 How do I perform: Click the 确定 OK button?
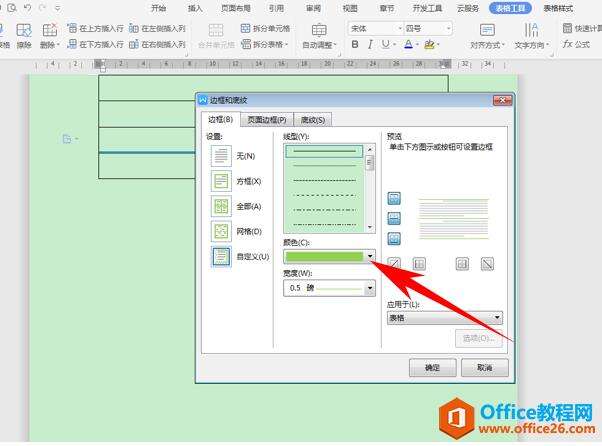coord(432,368)
